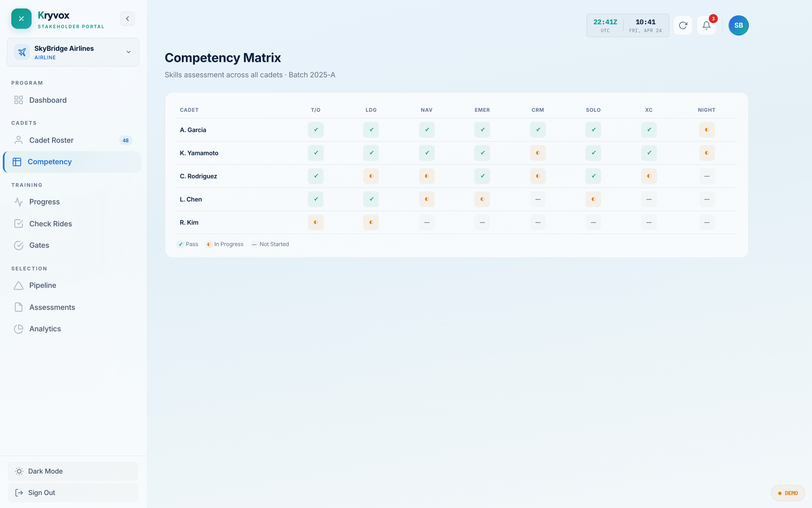This screenshot has width=812, height=508.
Task: Click C. Rodriguez's XC in-progress icon
Action: point(649,176)
